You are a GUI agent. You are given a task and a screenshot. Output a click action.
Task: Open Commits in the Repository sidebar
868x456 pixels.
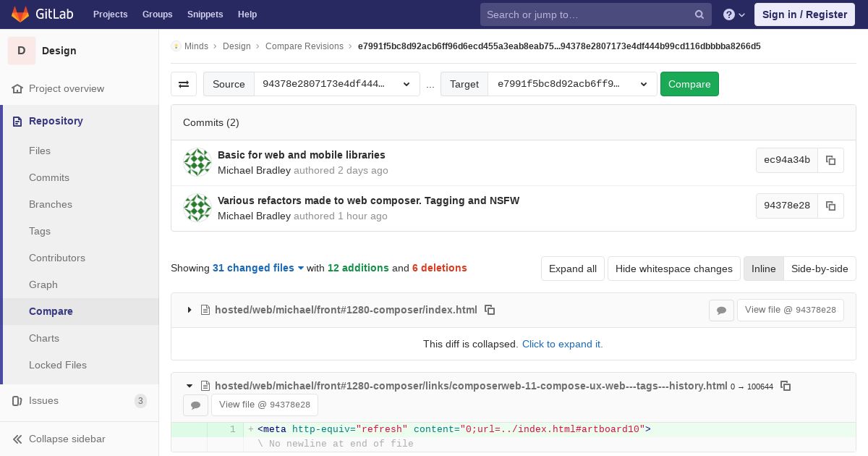[x=49, y=177]
